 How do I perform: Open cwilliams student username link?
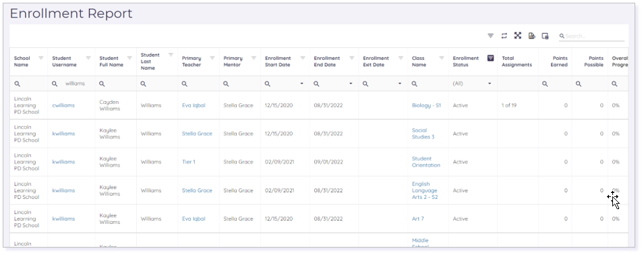(63, 105)
